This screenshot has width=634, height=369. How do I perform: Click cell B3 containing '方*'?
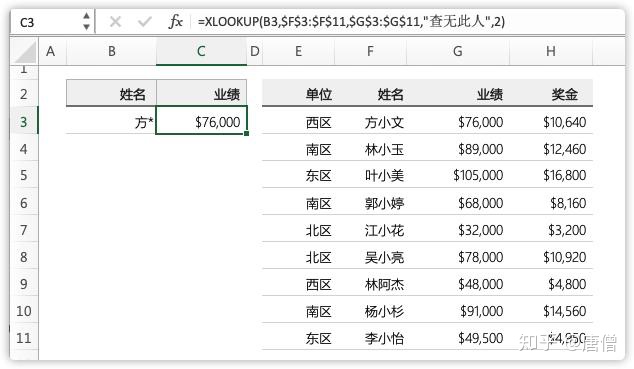point(111,120)
